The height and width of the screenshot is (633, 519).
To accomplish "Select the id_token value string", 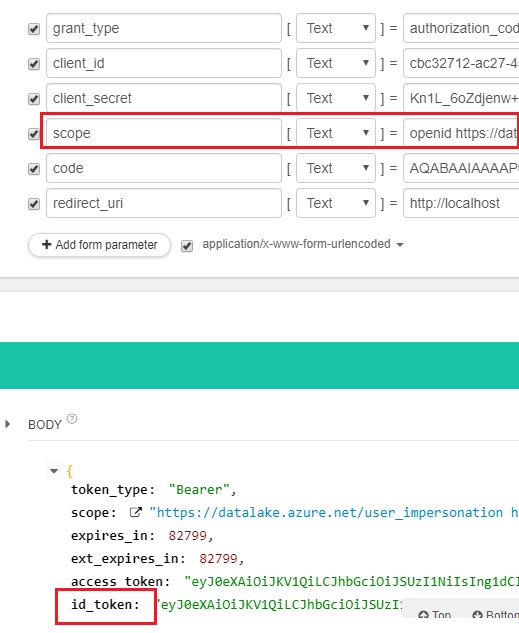I will 279,605.
